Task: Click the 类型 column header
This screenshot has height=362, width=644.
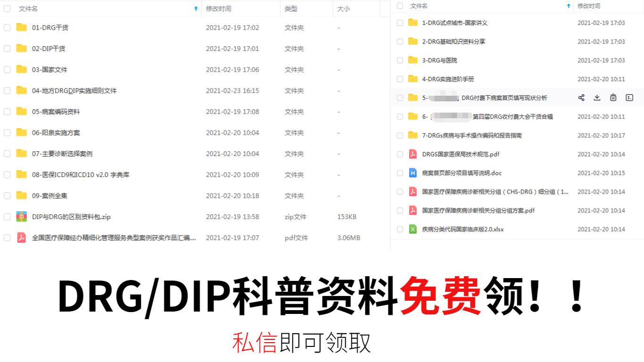Action: (x=289, y=8)
